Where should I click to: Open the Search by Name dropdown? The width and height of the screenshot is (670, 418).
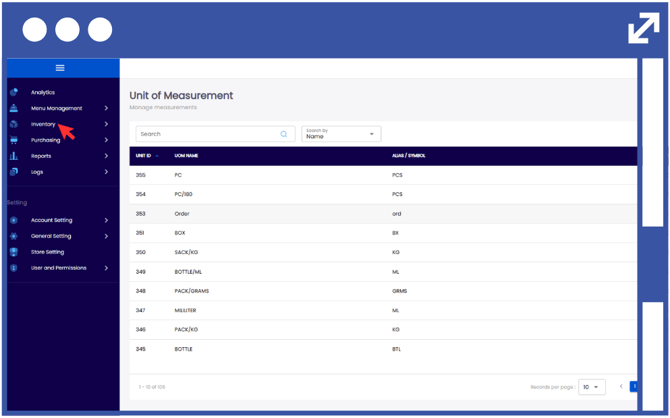click(341, 134)
